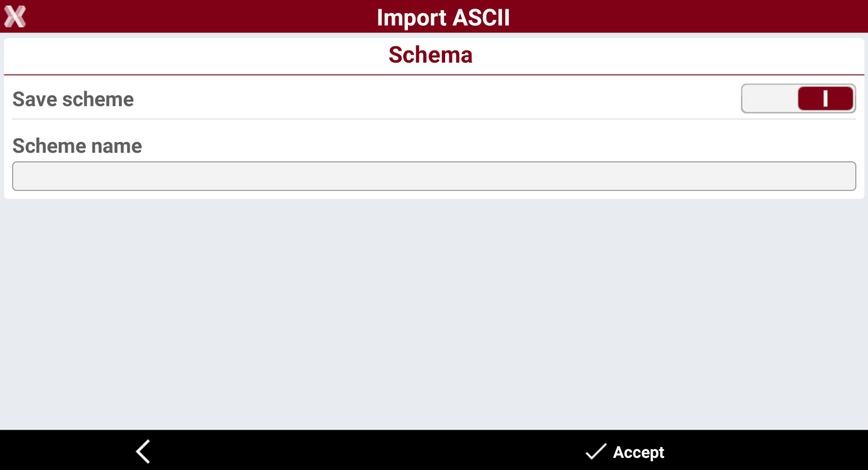Tap the checkmark icon beside Accept
Image resolution: width=868 pixels, height=470 pixels.
(x=596, y=451)
